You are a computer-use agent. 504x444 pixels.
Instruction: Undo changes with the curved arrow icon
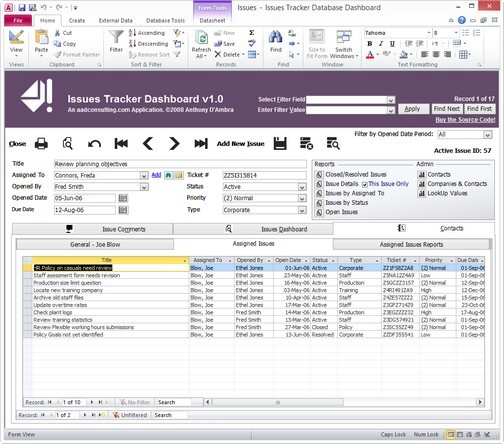(x=94, y=144)
